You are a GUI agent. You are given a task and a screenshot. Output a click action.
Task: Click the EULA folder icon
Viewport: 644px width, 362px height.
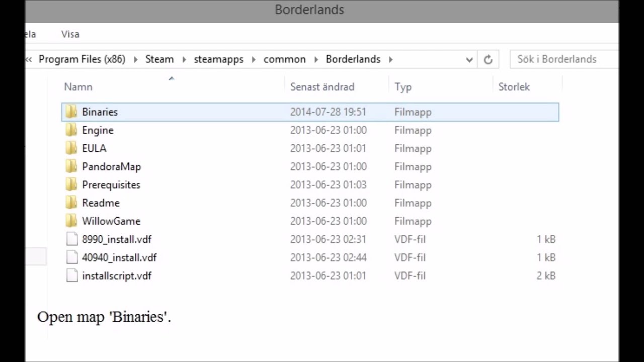click(x=71, y=148)
